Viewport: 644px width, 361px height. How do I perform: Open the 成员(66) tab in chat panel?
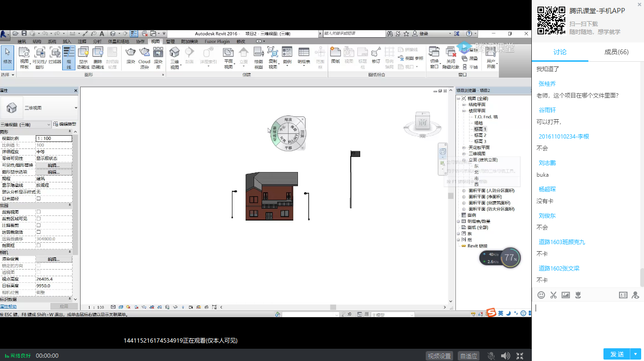[x=616, y=52]
